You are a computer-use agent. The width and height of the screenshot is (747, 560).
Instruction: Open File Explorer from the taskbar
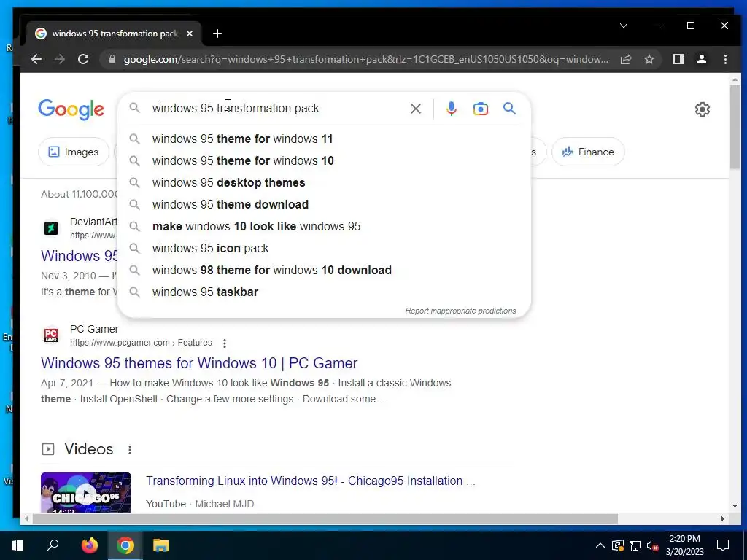tap(161, 545)
